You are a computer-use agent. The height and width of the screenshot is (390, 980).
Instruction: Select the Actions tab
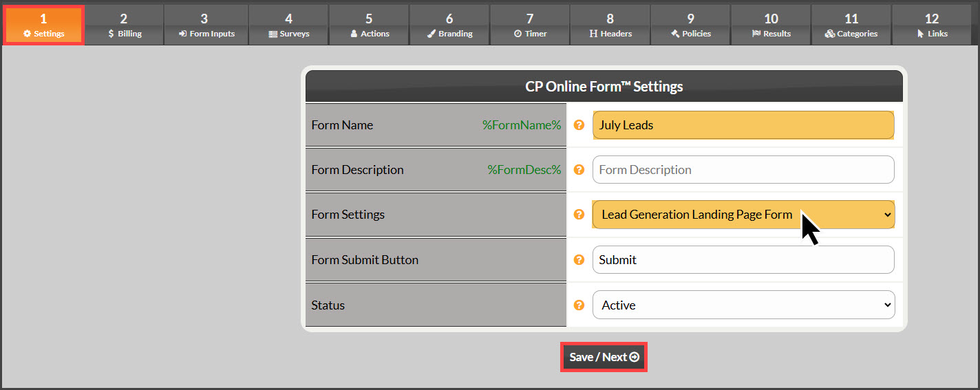(x=369, y=25)
